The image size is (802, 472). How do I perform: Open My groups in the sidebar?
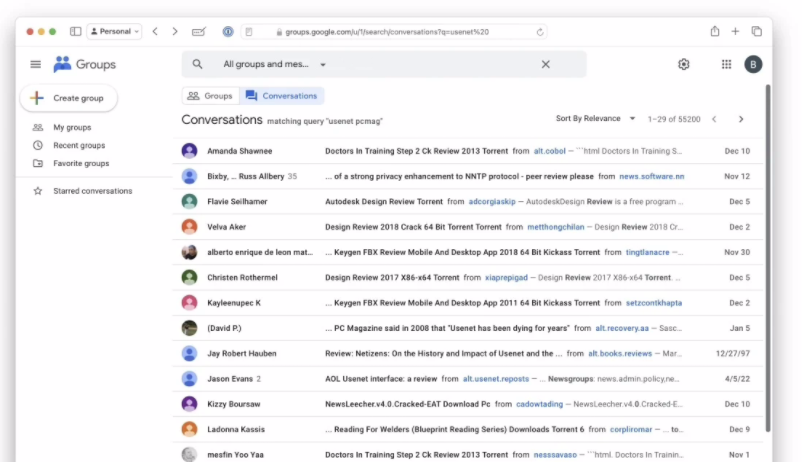[72, 127]
